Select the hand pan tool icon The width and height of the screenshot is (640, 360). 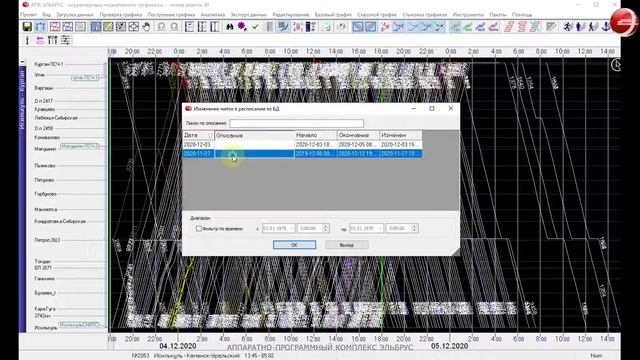(x=146, y=27)
